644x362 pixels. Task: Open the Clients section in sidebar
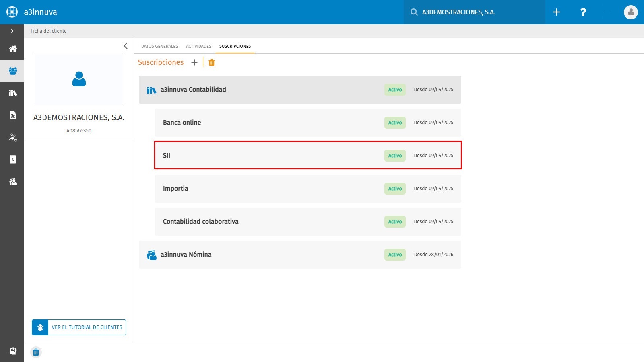(x=12, y=71)
